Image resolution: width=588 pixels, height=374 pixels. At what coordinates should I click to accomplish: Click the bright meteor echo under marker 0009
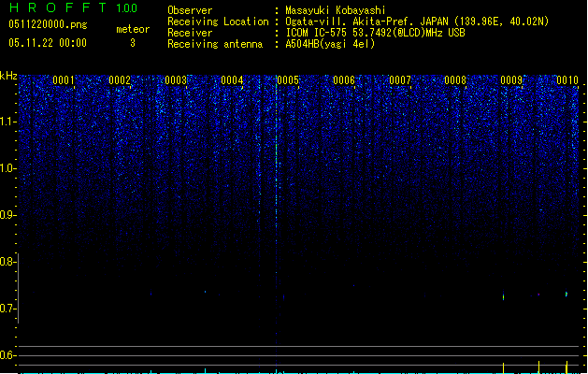(x=503, y=296)
